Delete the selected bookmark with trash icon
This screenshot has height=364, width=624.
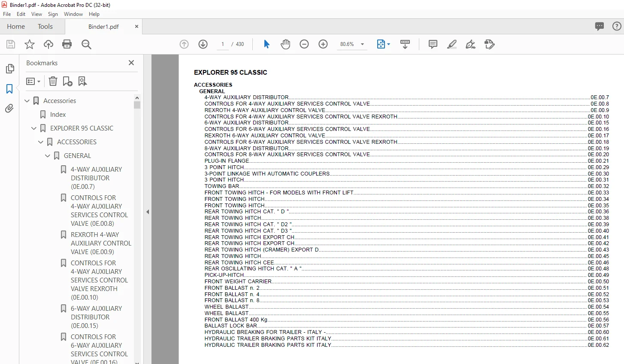pyautogui.click(x=53, y=81)
